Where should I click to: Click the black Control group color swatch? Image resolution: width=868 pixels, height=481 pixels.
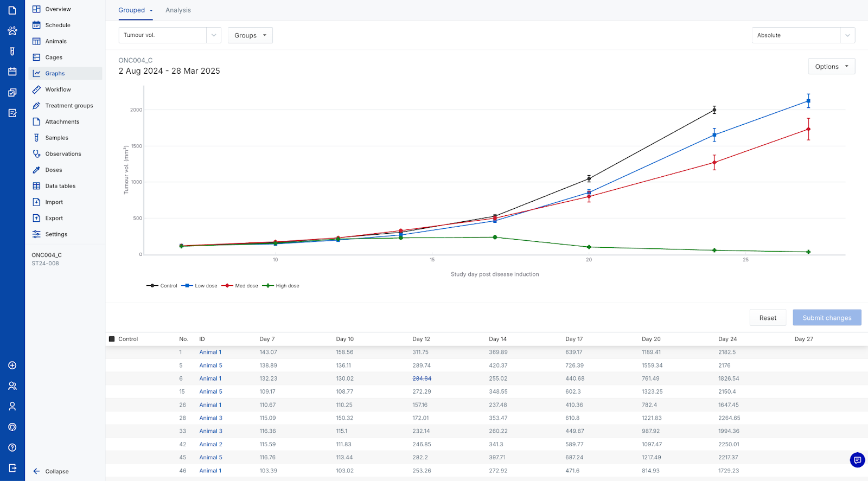click(112, 339)
